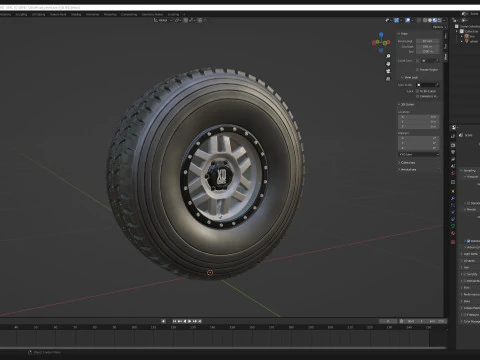Open Sculpting workspace tab
Viewport: 480px width, 360px height.
[21, 15]
